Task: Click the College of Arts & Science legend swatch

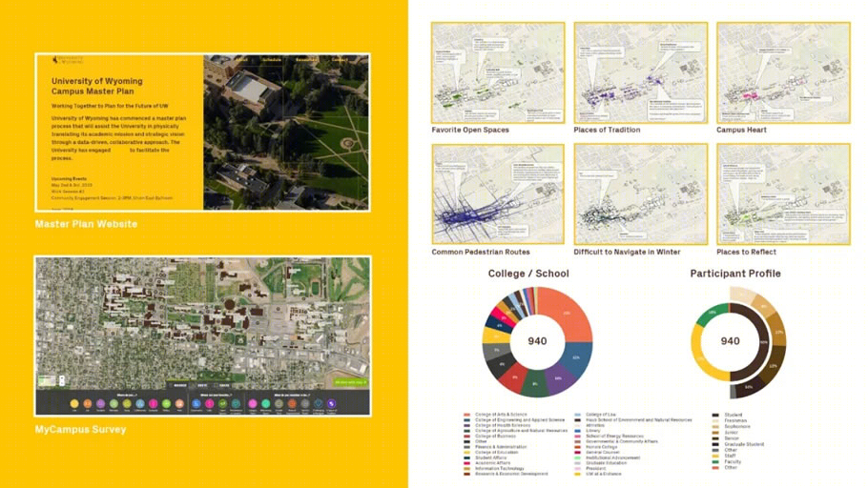Action: 466,415
